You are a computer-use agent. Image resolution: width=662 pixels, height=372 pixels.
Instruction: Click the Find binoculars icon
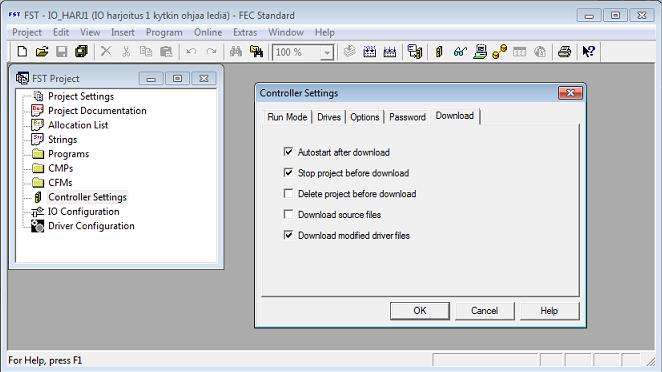click(x=236, y=52)
